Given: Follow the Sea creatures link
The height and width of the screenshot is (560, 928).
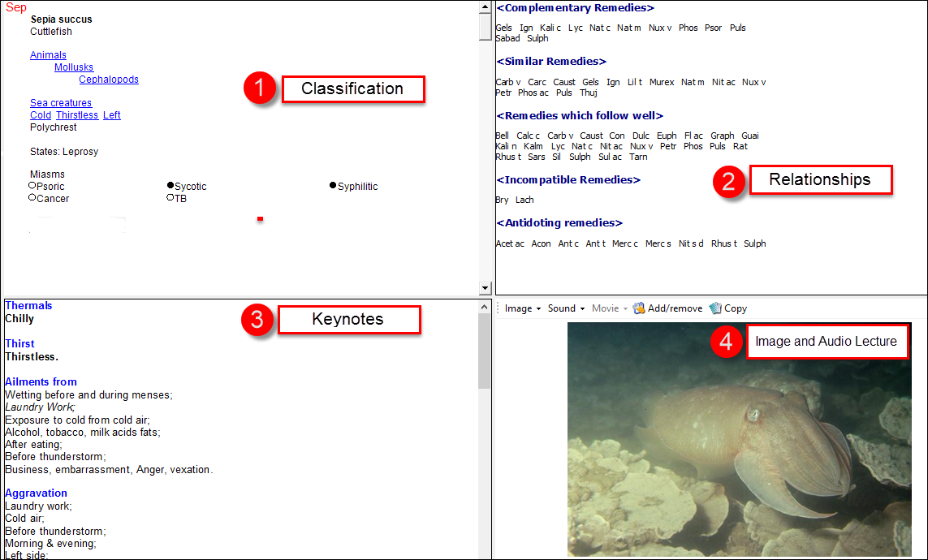Looking at the screenshot, I should [61, 103].
